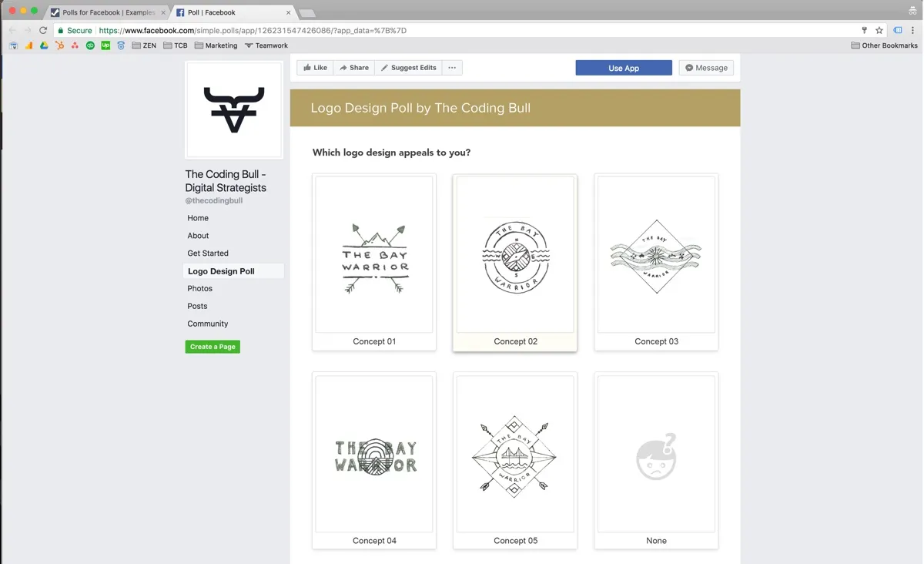Viewport: 924px width, 564px height.
Task: Click the green Create a Page button
Action: pyautogui.click(x=213, y=347)
